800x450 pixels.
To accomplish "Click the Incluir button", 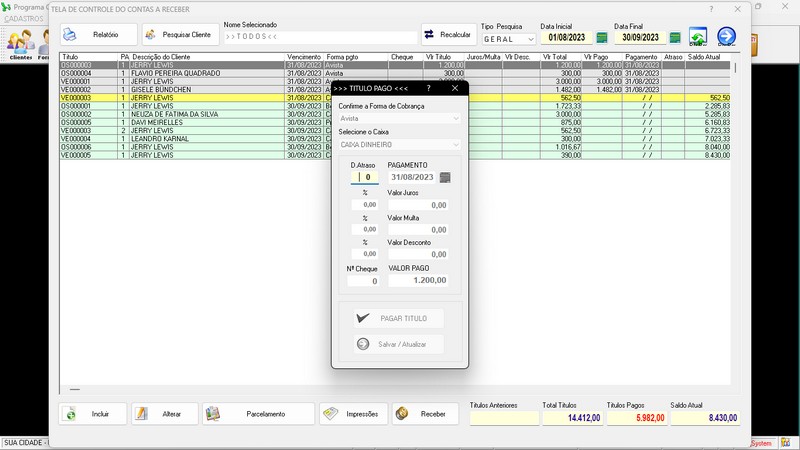I will tap(93, 414).
